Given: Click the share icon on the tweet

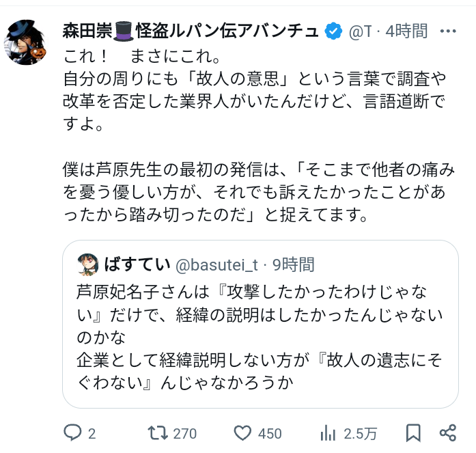Looking at the screenshot, I should [x=448, y=433].
